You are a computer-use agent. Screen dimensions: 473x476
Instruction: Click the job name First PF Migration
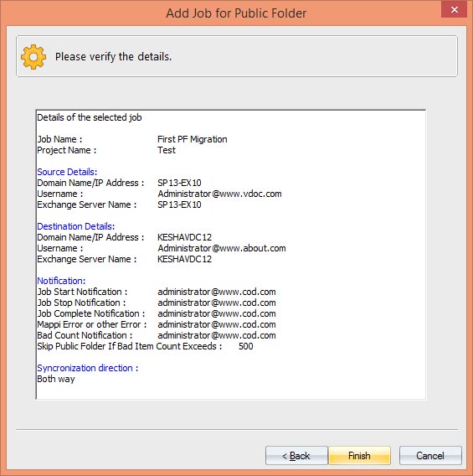click(x=193, y=139)
